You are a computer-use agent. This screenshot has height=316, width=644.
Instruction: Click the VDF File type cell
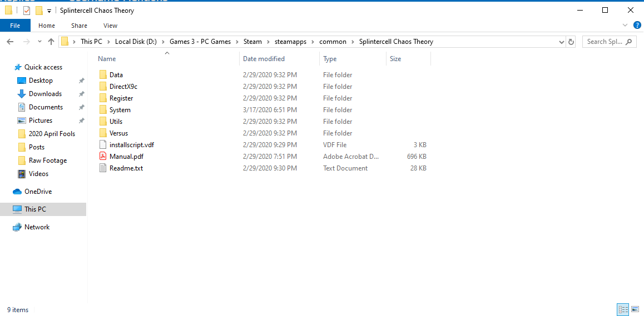(x=335, y=145)
